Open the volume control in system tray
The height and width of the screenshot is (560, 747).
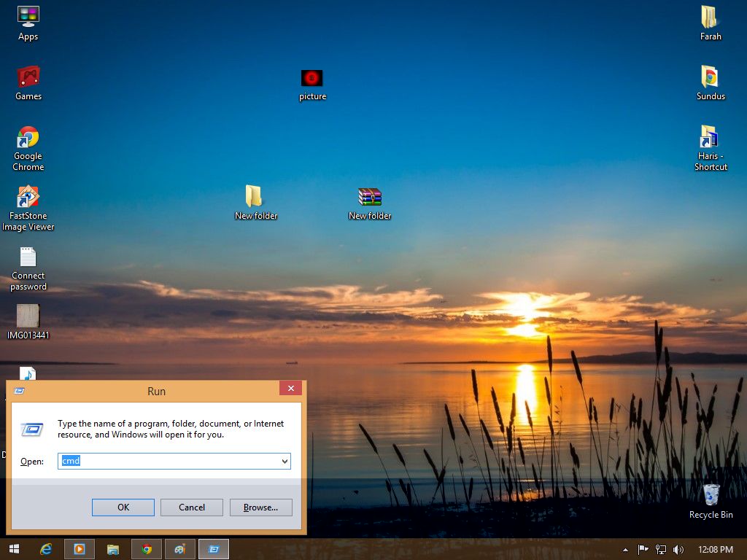(678, 550)
